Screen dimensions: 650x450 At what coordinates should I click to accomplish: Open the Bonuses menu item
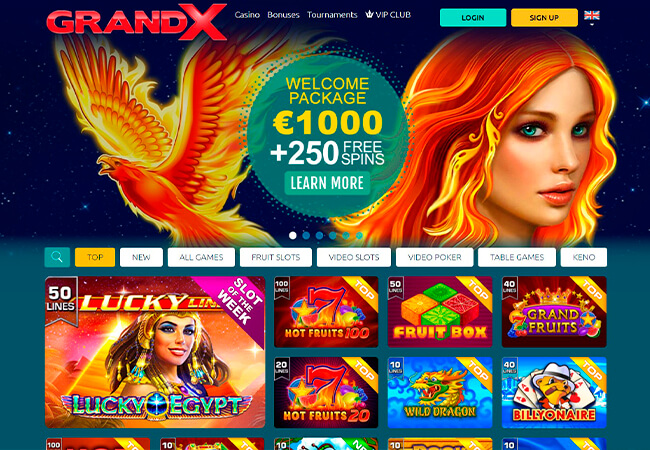point(283,15)
